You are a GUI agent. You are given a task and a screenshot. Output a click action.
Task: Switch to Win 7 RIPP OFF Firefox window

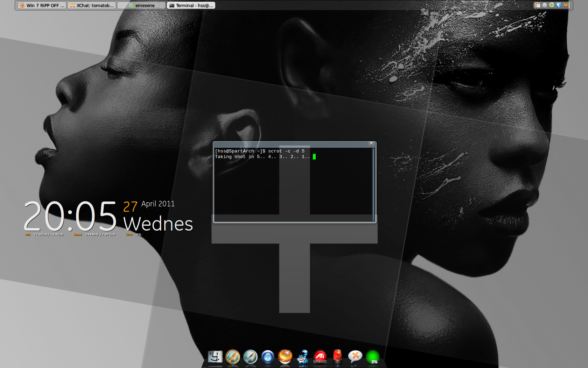[42, 5]
